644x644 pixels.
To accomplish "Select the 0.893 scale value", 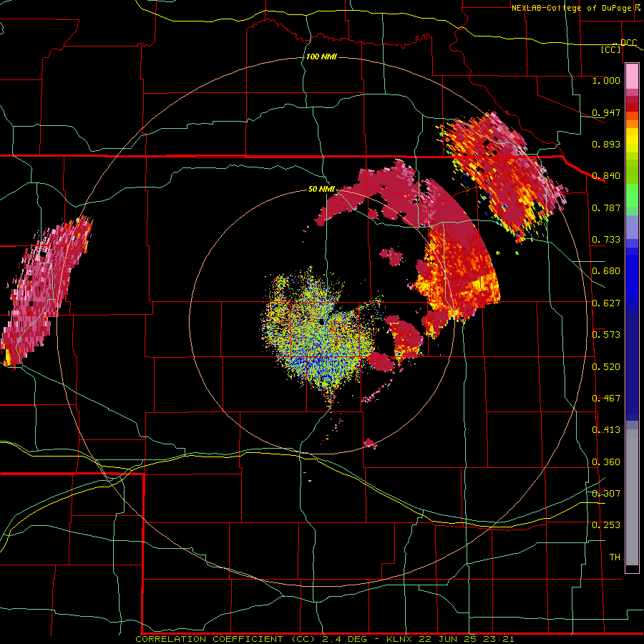I will [606, 144].
